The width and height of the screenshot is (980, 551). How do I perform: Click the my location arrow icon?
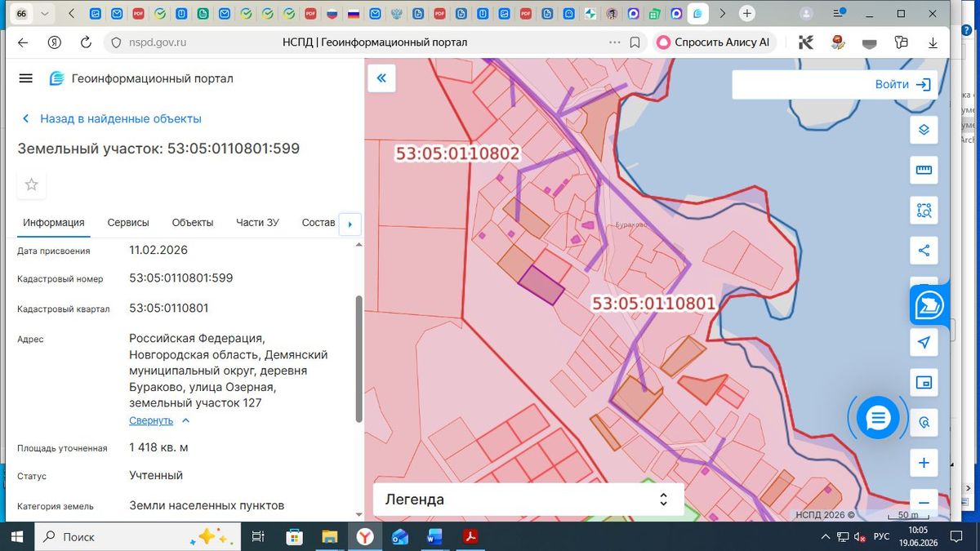[x=924, y=342]
